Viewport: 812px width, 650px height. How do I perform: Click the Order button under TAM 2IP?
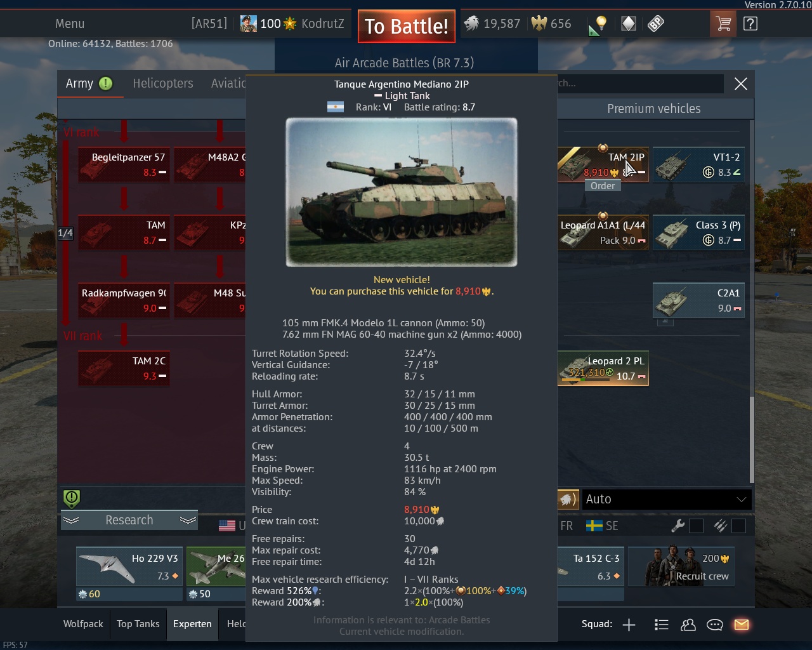(x=603, y=186)
